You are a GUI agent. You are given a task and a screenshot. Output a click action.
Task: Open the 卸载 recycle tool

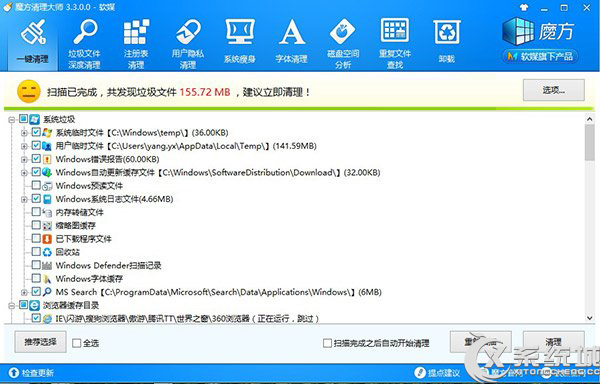(447, 42)
